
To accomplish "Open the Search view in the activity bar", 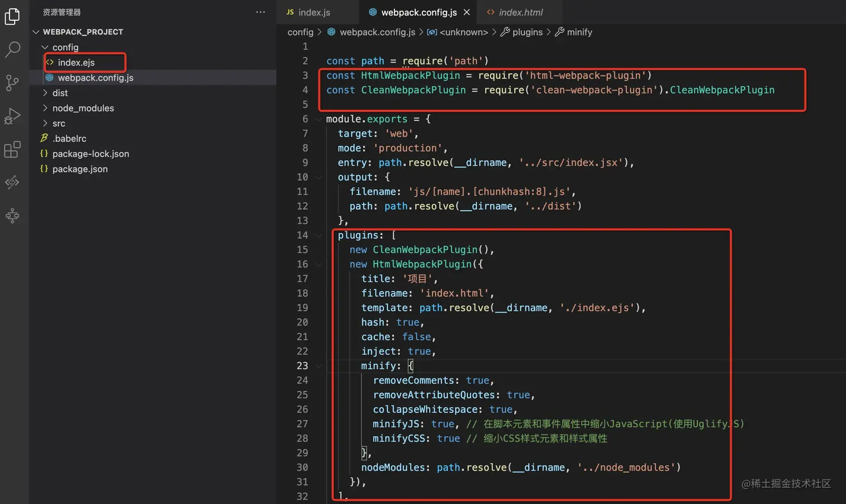I will tap(12, 49).
